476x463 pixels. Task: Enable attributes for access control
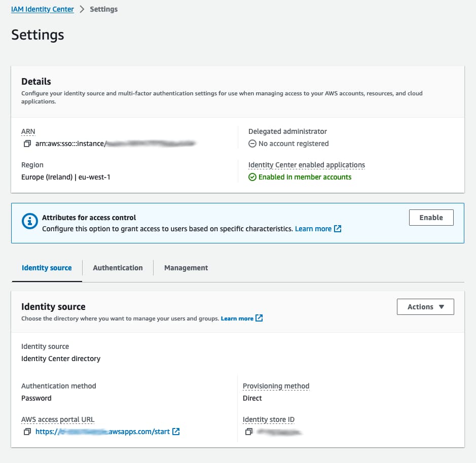click(x=431, y=217)
